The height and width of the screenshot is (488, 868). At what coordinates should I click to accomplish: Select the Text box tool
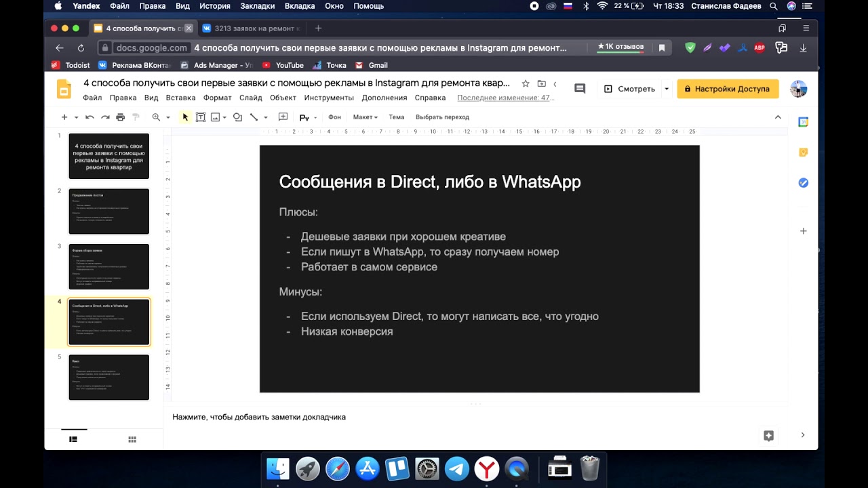click(x=201, y=117)
